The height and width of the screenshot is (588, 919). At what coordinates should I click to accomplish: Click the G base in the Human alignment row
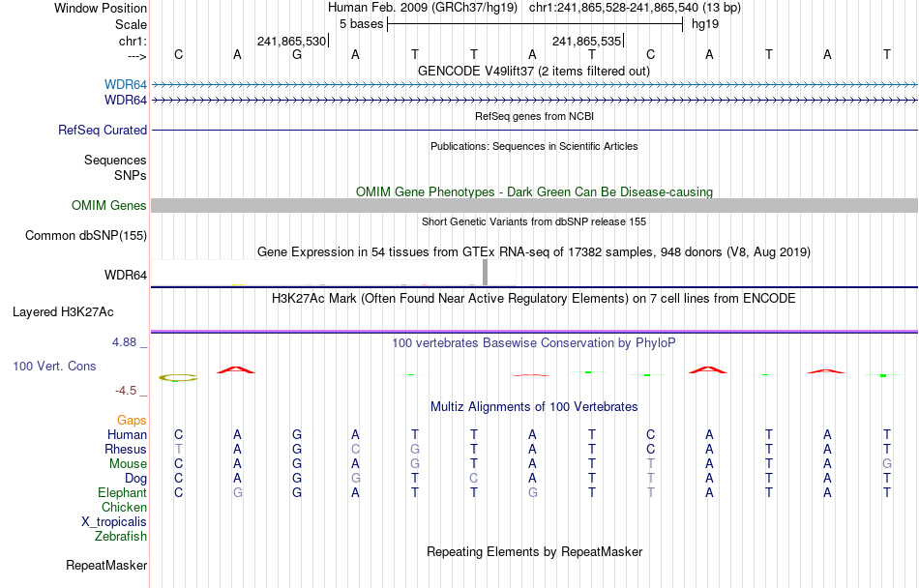coord(297,434)
